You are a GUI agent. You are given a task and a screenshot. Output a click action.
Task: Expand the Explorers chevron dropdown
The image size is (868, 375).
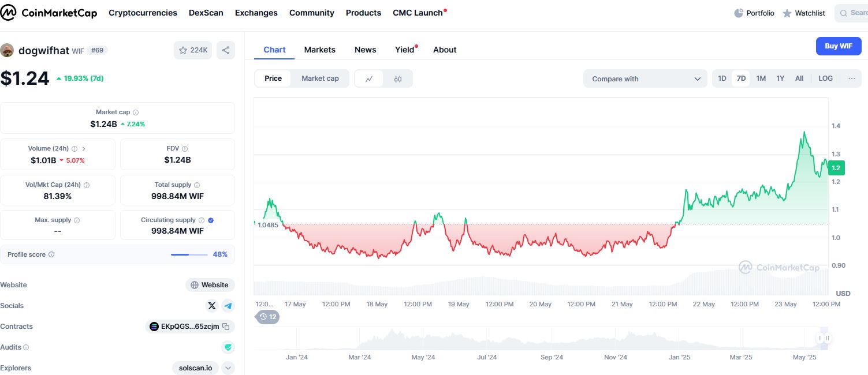tap(228, 368)
